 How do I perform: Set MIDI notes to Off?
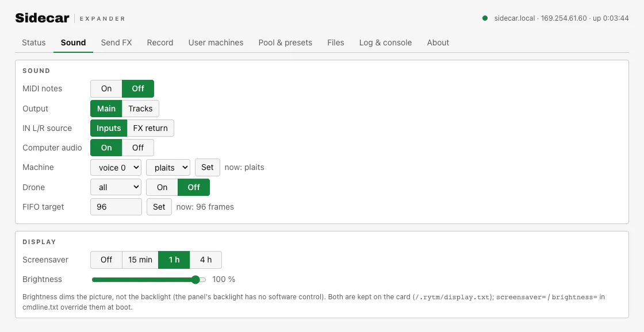click(x=138, y=88)
